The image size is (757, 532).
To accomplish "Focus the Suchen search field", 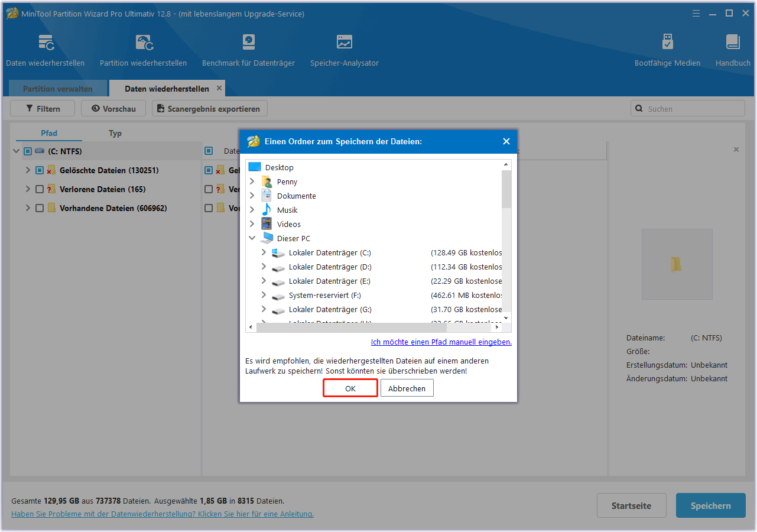I will 688,108.
